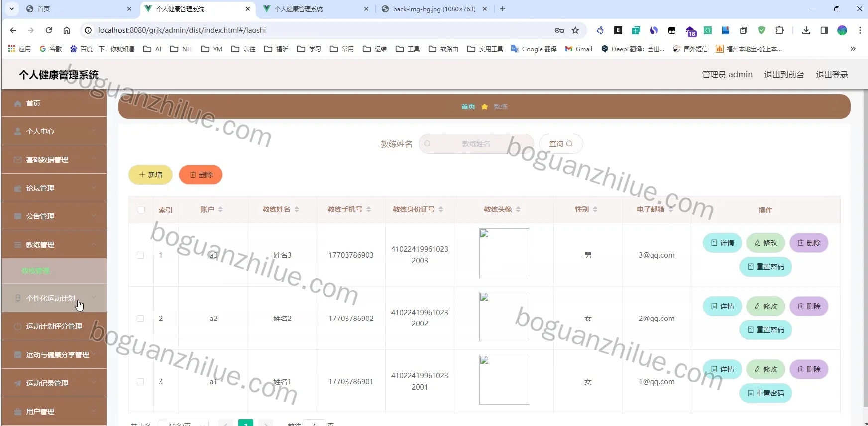The width and height of the screenshot is (868, 426).
Task: Click the 新增 add button
Action: pyautogui.click(x=150, y=175)
